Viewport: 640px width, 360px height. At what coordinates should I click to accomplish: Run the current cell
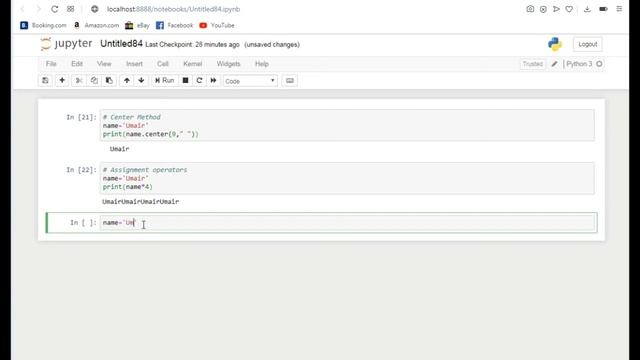tap(164, 80)
